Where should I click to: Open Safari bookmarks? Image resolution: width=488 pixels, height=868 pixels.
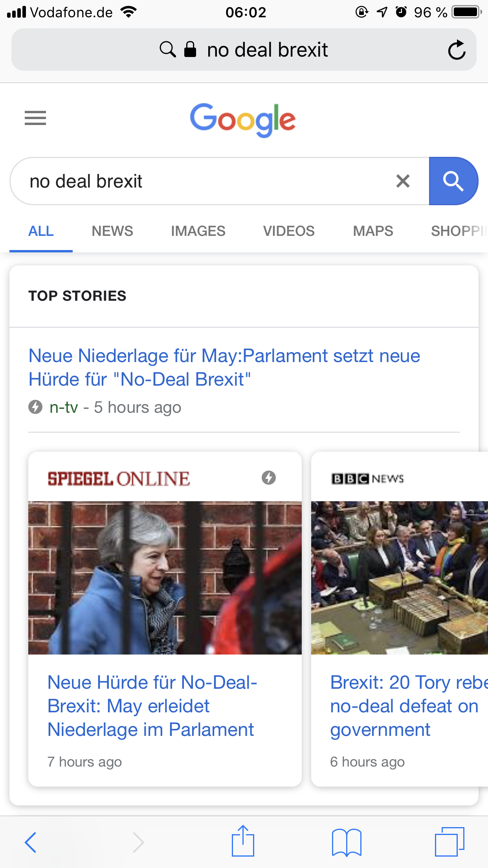[347, 842]
